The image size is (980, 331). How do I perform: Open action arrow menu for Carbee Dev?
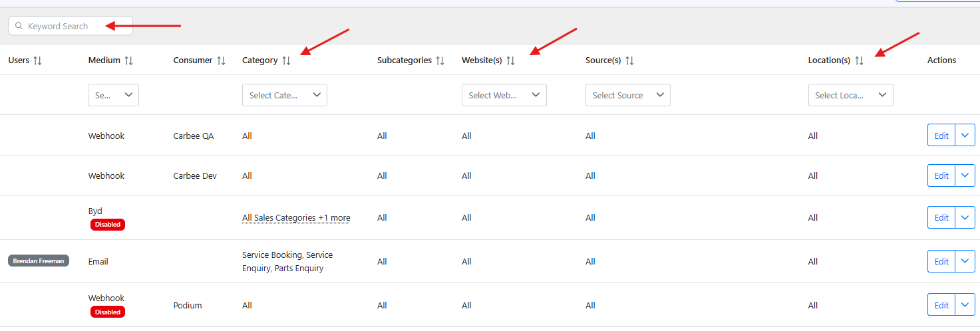(965, 175)
